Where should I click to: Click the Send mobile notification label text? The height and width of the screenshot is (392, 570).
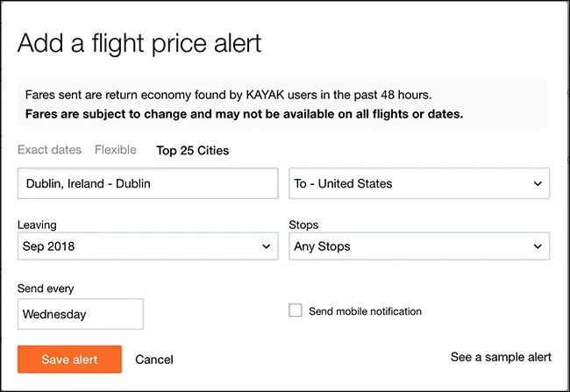tap(365, 311)
